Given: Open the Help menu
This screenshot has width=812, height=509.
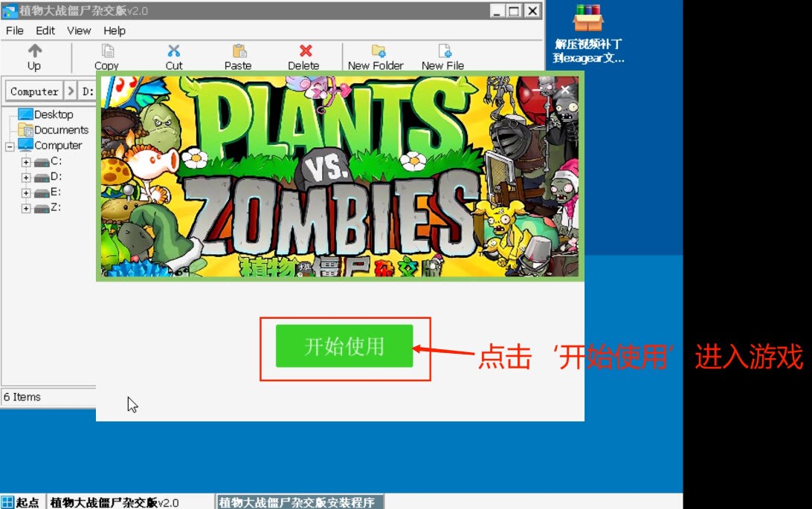Looking at the screenshot, I should click(115, 30).
